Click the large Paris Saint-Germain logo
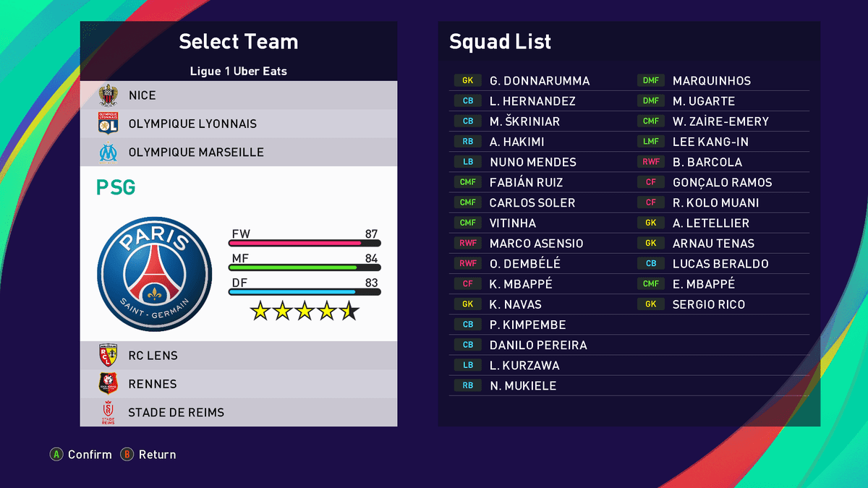Image resolution: width=868 pixels, height=488 pixels. (155, 273)
